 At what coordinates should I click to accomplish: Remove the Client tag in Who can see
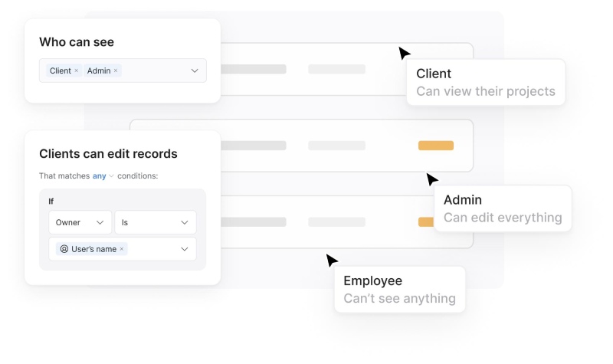pos(76,71)
